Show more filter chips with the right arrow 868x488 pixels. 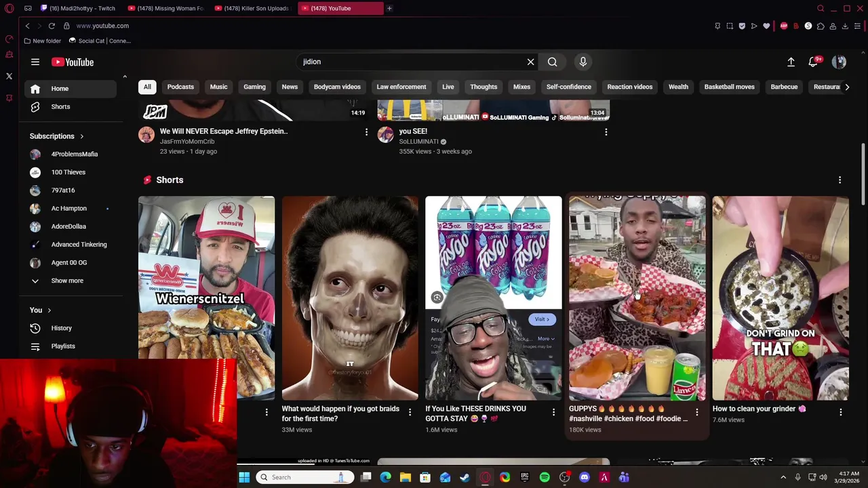[x=846, y=87]
